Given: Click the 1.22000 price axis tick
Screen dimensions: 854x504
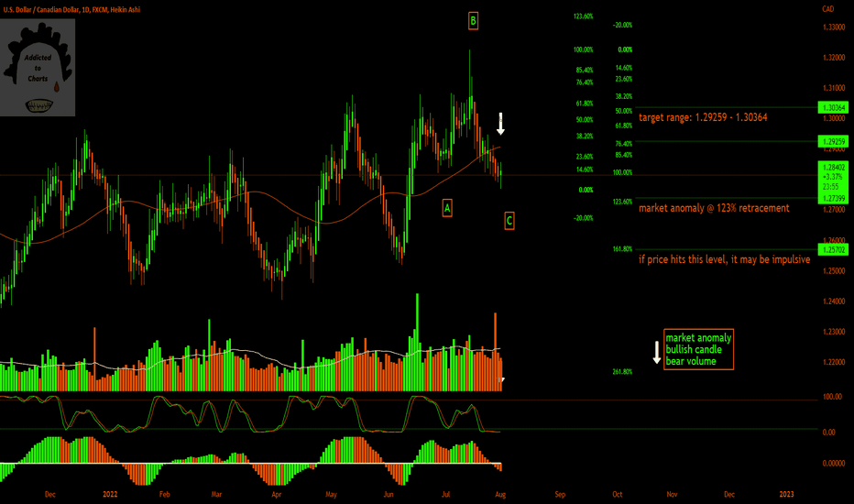Looking at the screenshot, I should 834,362.
